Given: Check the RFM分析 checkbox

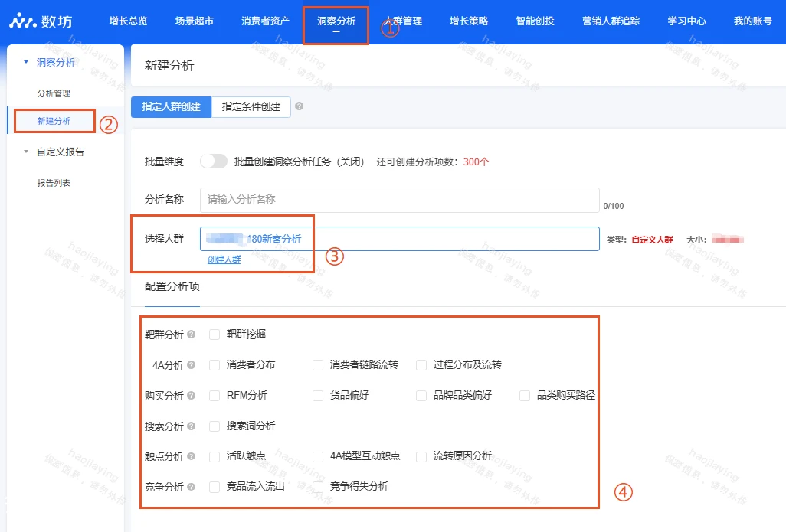Looking at the screenshot, I should point(215,396).
